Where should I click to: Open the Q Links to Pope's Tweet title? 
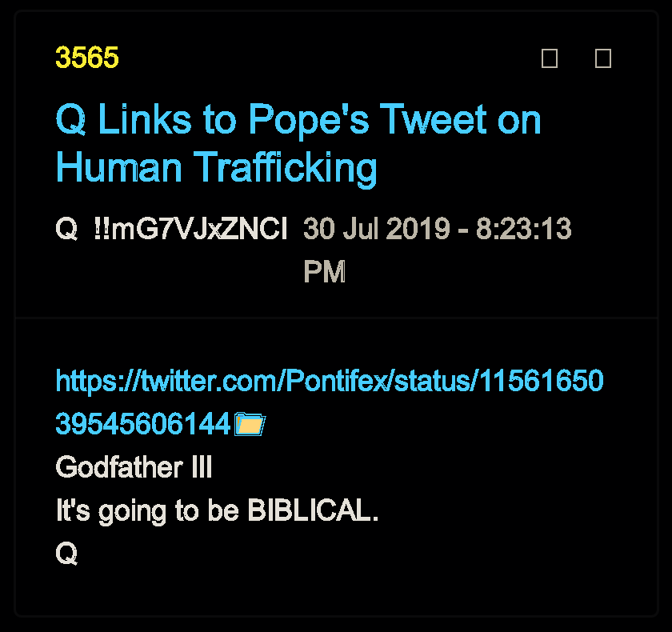[298, 120]
